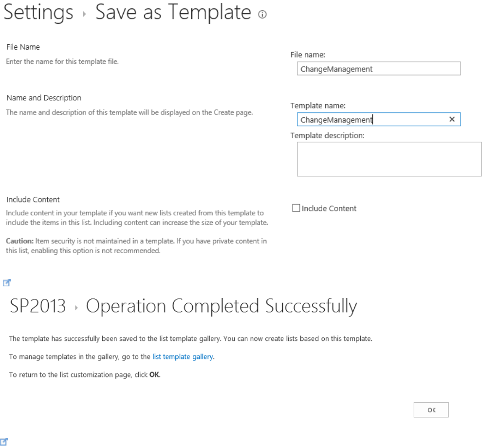Open the list template gallery link

(x=183, y=356)
